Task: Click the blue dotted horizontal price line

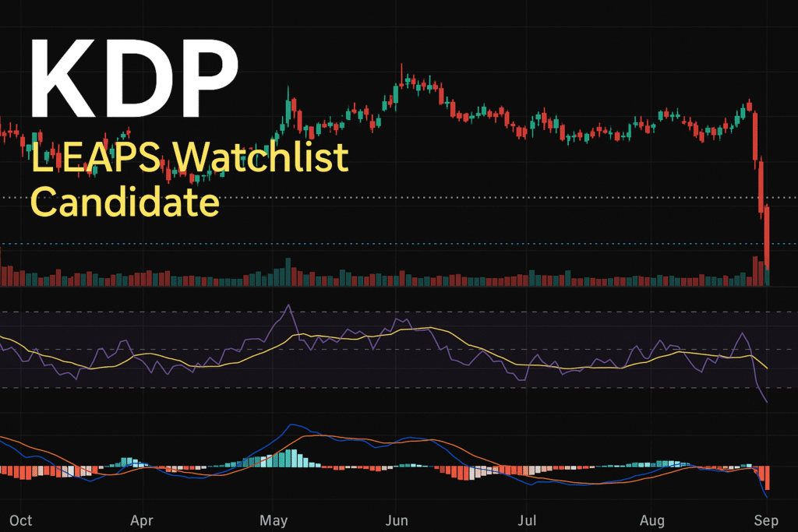Action: tap(390, 244)
